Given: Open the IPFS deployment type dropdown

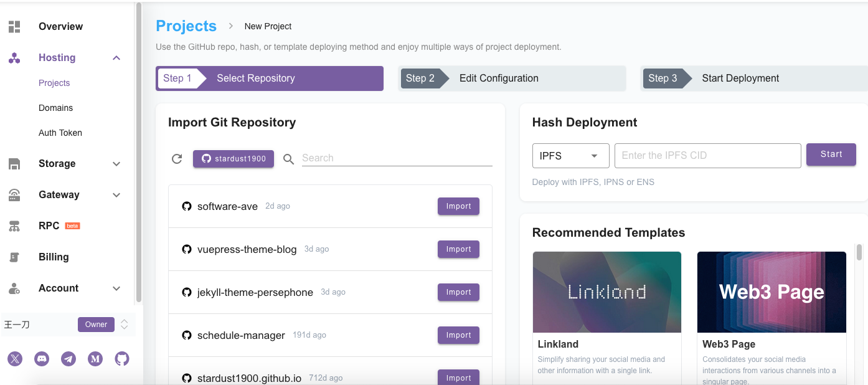Looking at the screenshot, I should point(570,156).
